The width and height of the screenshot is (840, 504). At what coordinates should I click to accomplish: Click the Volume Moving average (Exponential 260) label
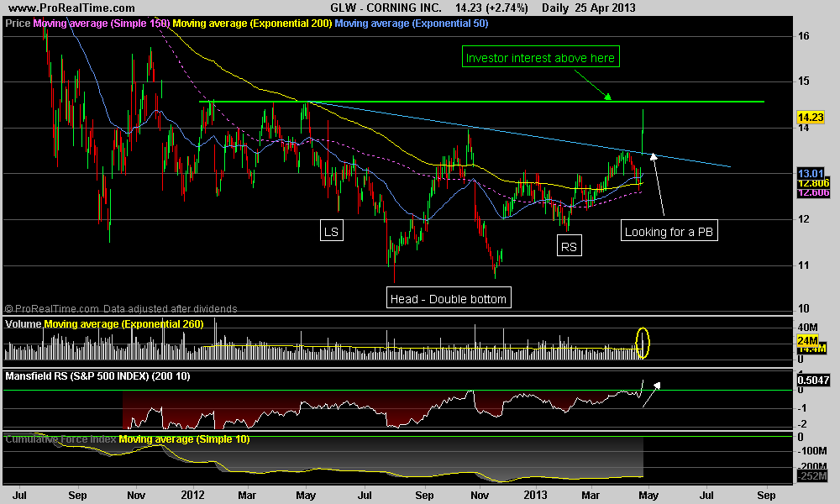(x=104, y=323)
